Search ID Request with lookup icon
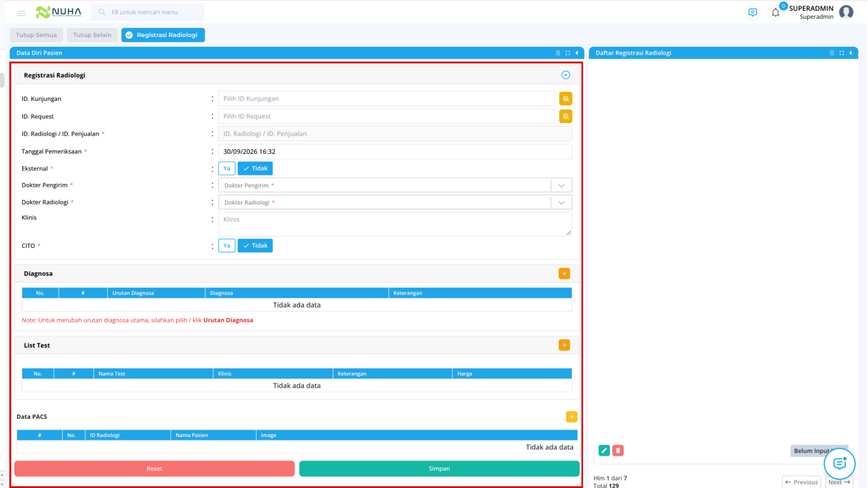868x488 pixels. pyautogui.click(x=565, y=116)
